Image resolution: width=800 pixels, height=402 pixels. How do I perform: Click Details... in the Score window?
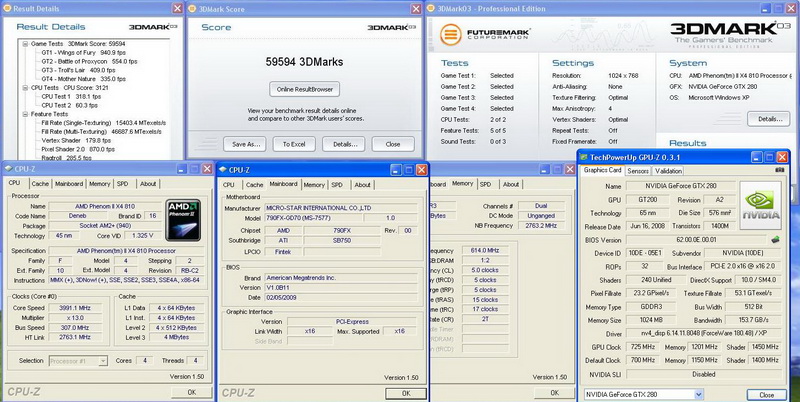343,144
